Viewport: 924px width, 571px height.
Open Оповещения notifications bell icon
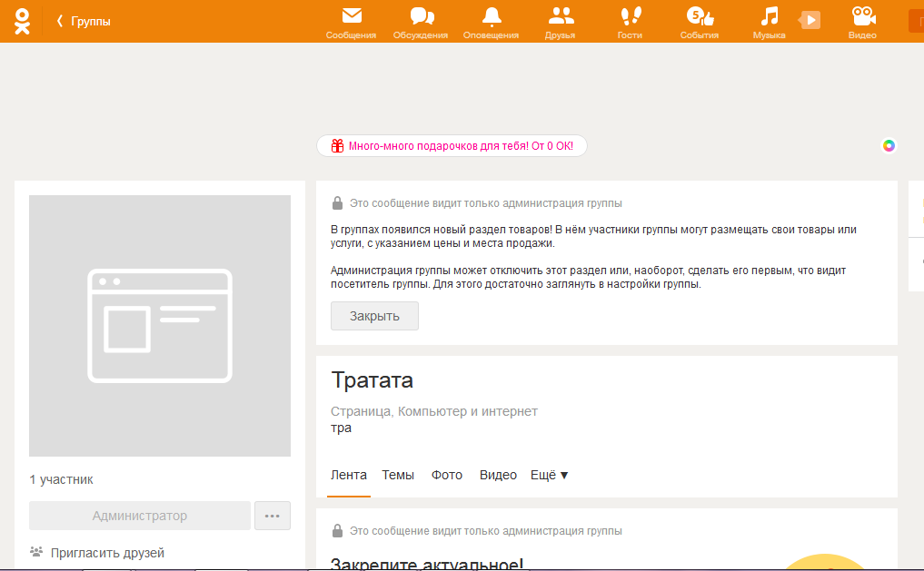click(491, 16)
